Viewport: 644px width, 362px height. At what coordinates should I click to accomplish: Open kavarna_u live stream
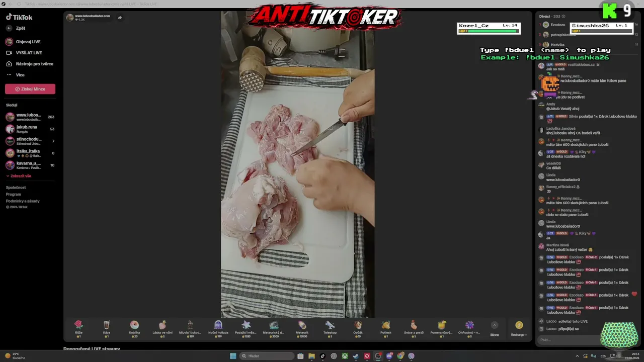coord(30,165)
